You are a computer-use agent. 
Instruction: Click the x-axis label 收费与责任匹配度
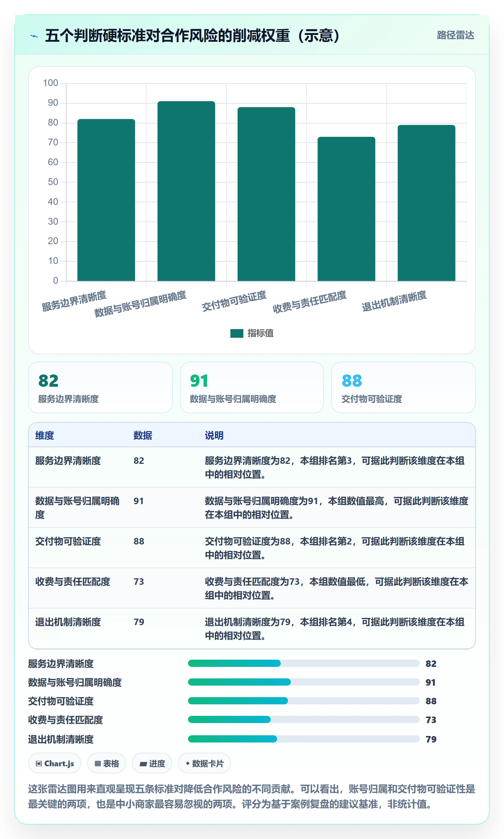[310, 302]
